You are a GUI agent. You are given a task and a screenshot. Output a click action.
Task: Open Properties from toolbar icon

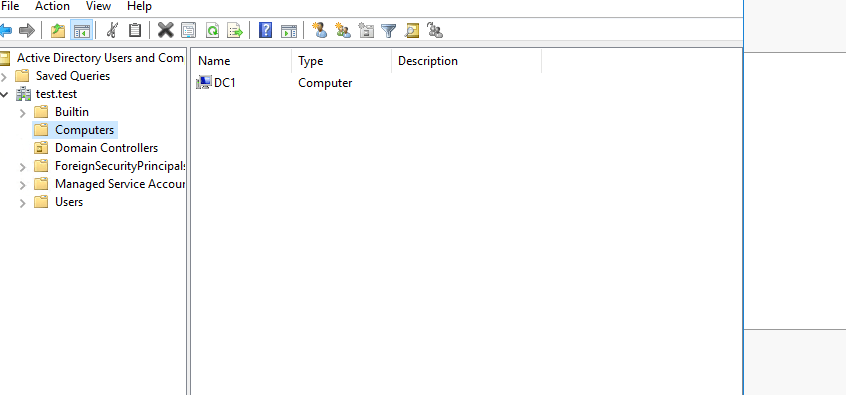[x=188, y=30]
